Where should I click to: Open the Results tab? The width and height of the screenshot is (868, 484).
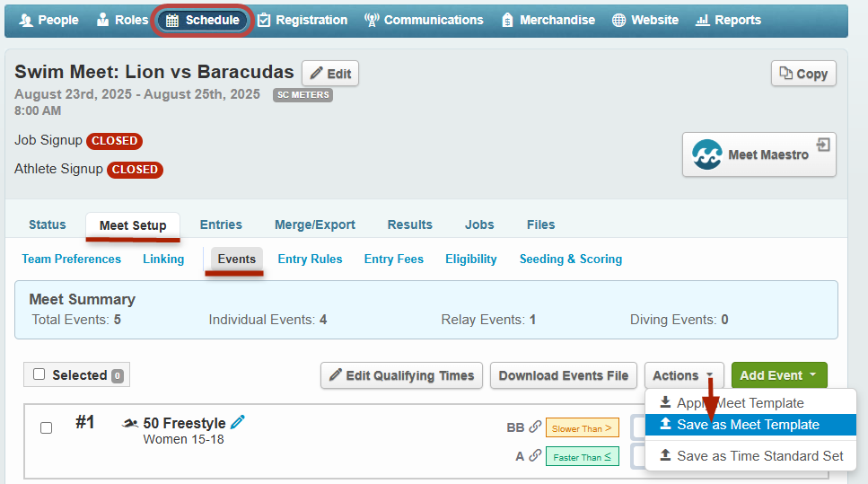pyautogui.click(x=409, y=224)
